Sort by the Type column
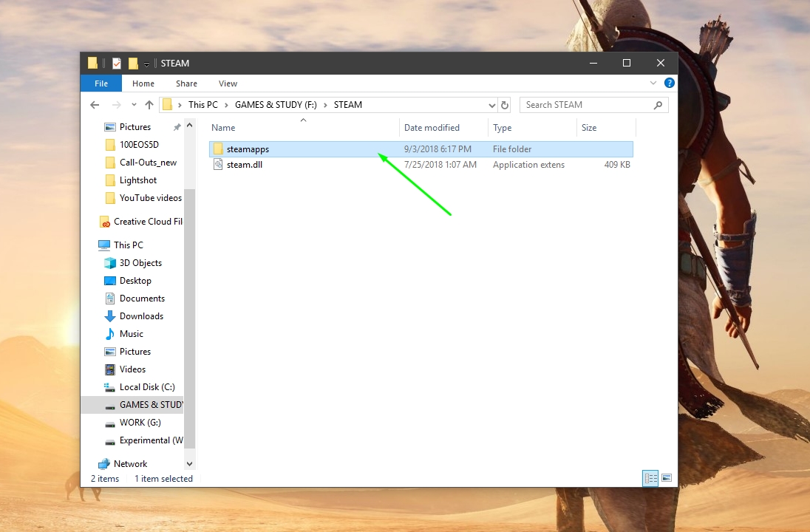810x532 pixels. pyautogui.click(x=502, y=128)
